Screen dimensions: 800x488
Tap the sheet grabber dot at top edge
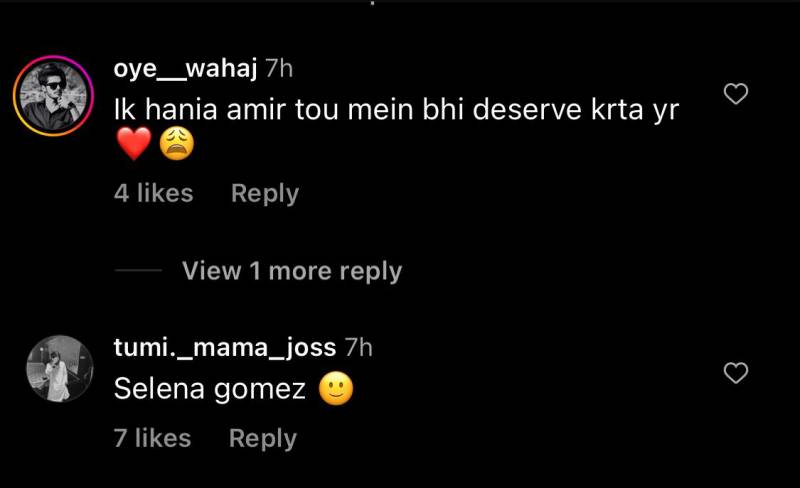(x=372, y=3)
